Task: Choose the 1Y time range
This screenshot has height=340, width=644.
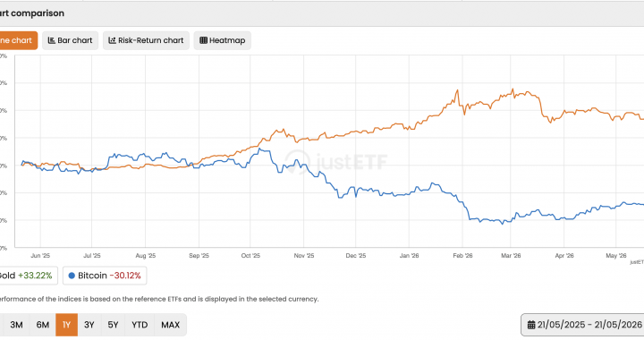Action: [66, 325]
